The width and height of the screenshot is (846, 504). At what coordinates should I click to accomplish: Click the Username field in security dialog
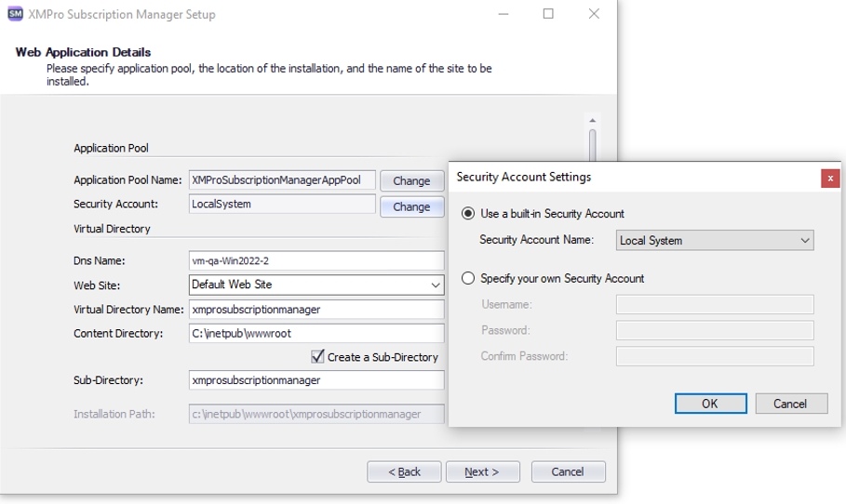point(715,305)
